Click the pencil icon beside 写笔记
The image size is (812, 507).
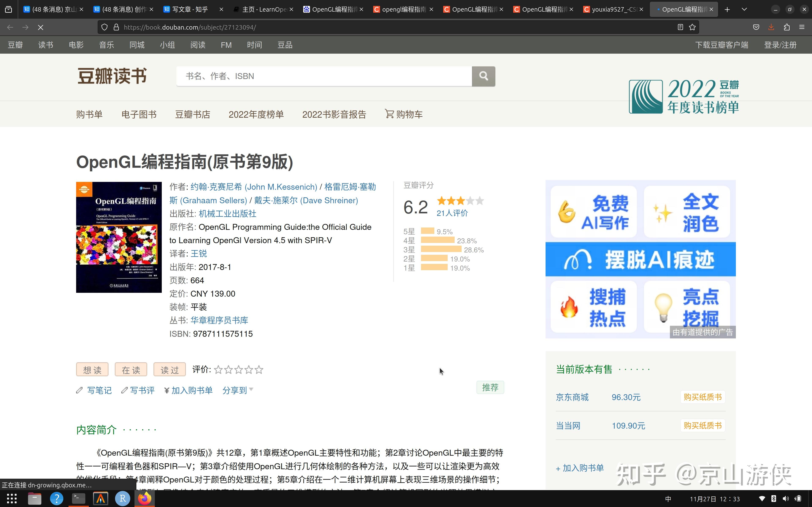(x=79, y=390)
